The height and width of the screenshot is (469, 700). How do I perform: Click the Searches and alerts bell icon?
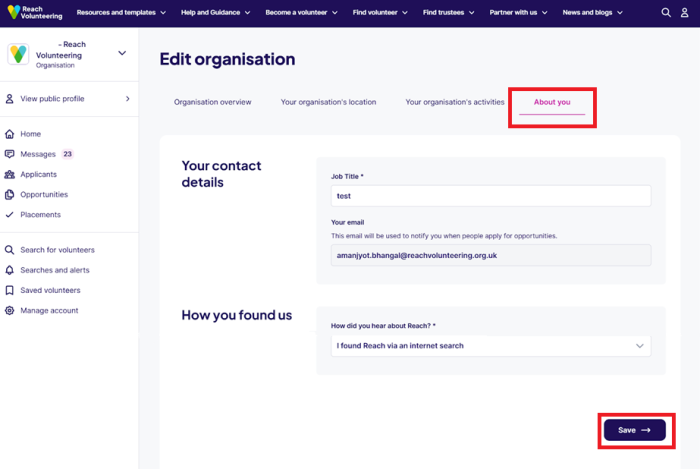pyautogui.click(x=9, y=270)
